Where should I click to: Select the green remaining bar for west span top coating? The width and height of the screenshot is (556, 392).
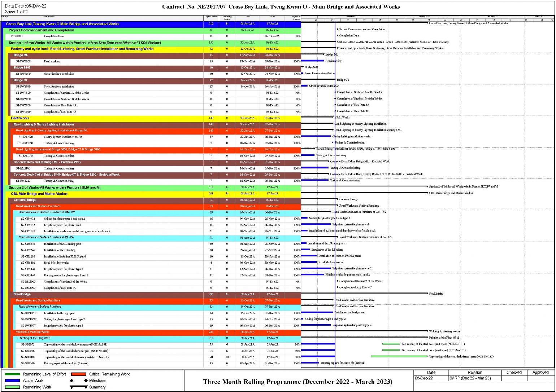[391, 350]
